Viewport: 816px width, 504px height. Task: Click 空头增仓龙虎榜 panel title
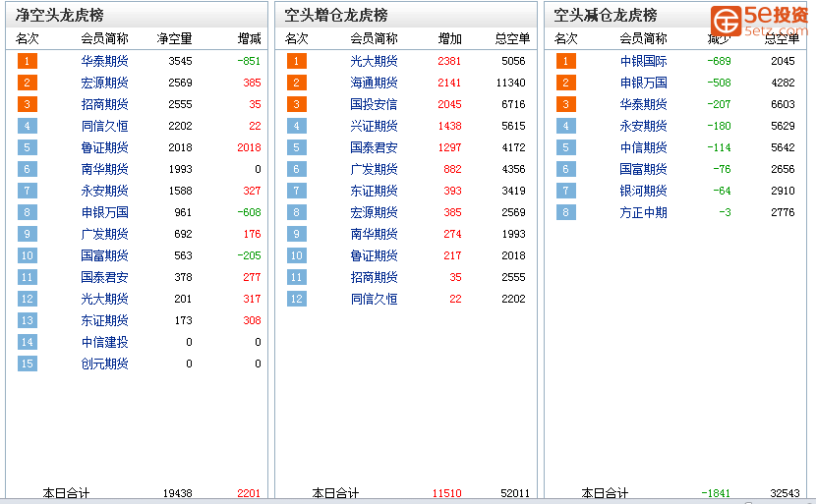coord(335,15)
